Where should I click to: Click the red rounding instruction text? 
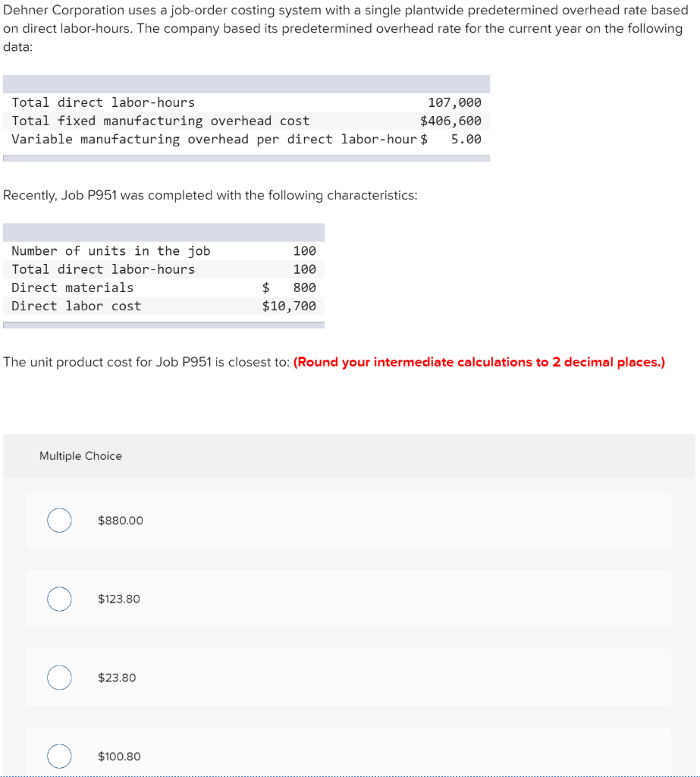(479, 362)
